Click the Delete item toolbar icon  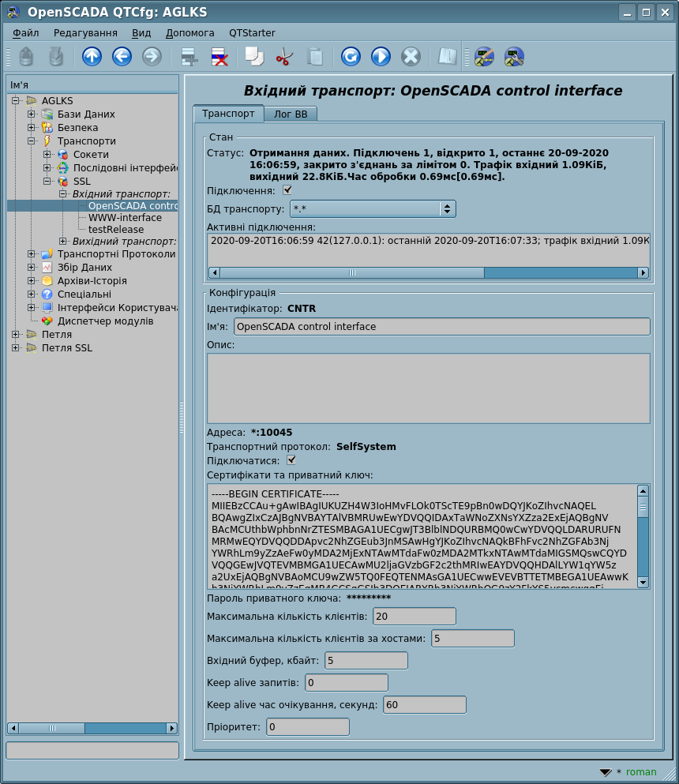219,57
